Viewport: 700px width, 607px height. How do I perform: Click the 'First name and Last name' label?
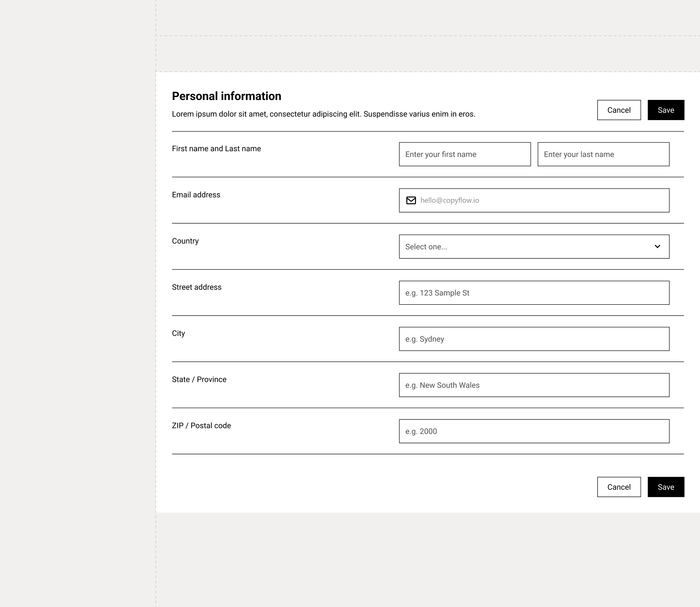click(x=216, y=149)
